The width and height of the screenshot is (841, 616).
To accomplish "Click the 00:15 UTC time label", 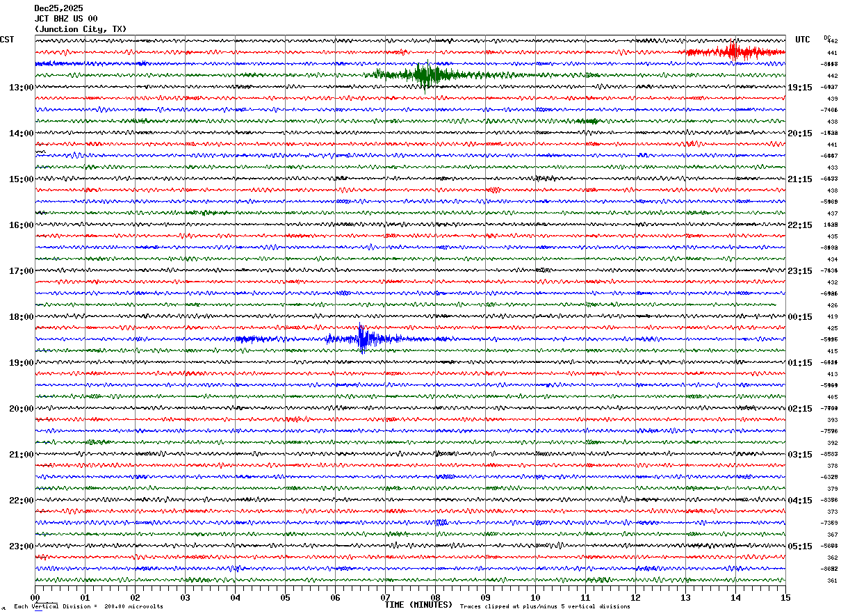I will point(799,317).
